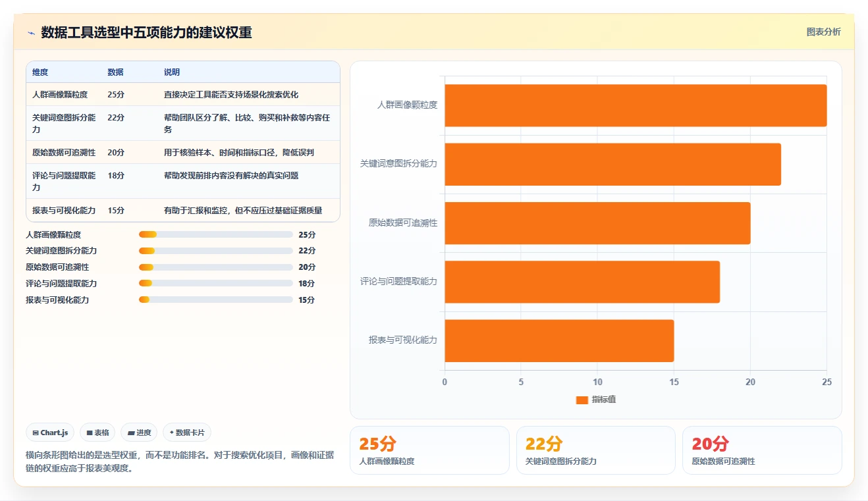Click the summary paragraph starting 横向条形图

click(180, 461)
